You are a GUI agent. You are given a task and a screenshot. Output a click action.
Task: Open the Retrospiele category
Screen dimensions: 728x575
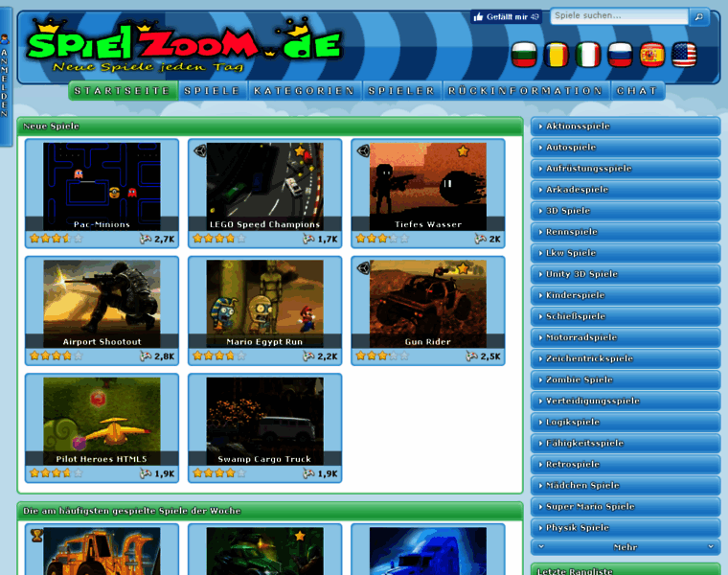pyautogui.click(x=626, y=465)
